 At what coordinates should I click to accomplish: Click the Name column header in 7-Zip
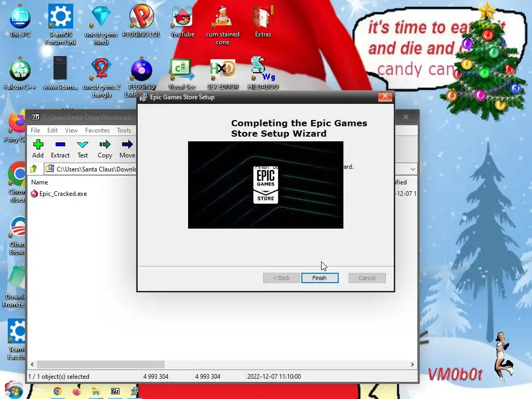pos(39,182)
